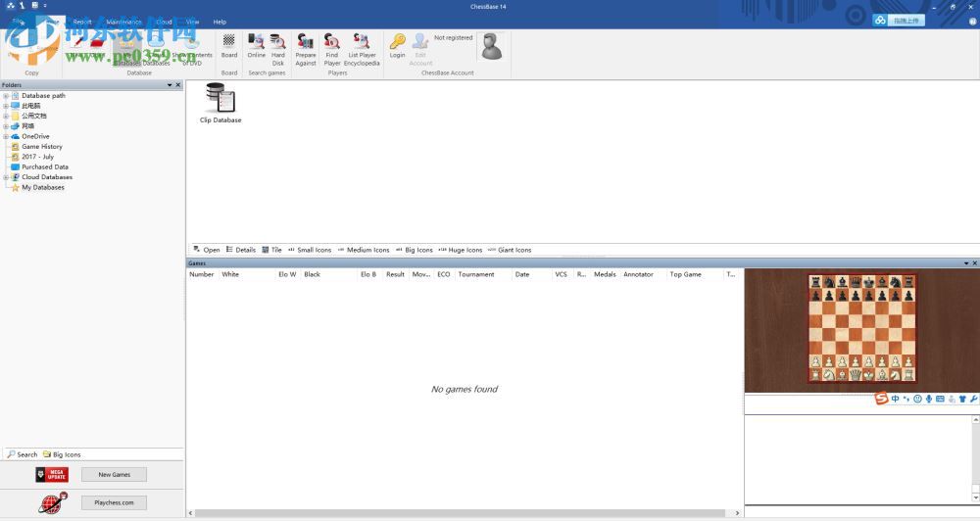Click chess board preview thumbnail
Screen dimensions: 980x521
[862, 329]
